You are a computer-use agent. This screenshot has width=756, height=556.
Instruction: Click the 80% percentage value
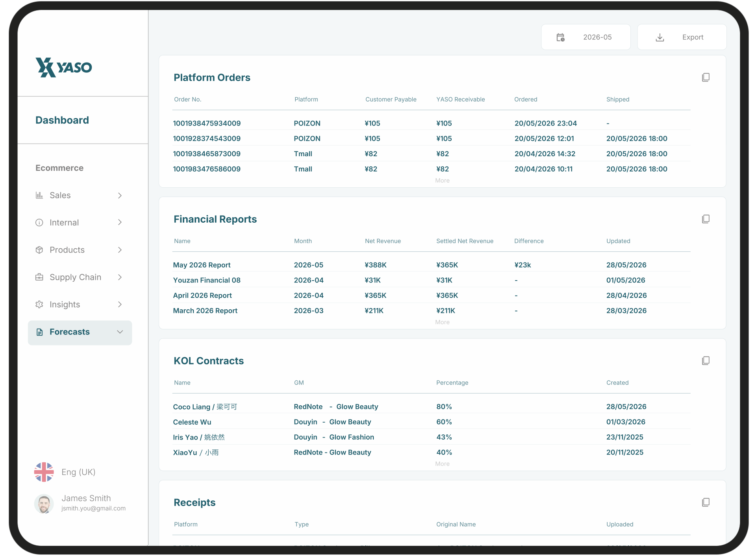click(444, 407)
